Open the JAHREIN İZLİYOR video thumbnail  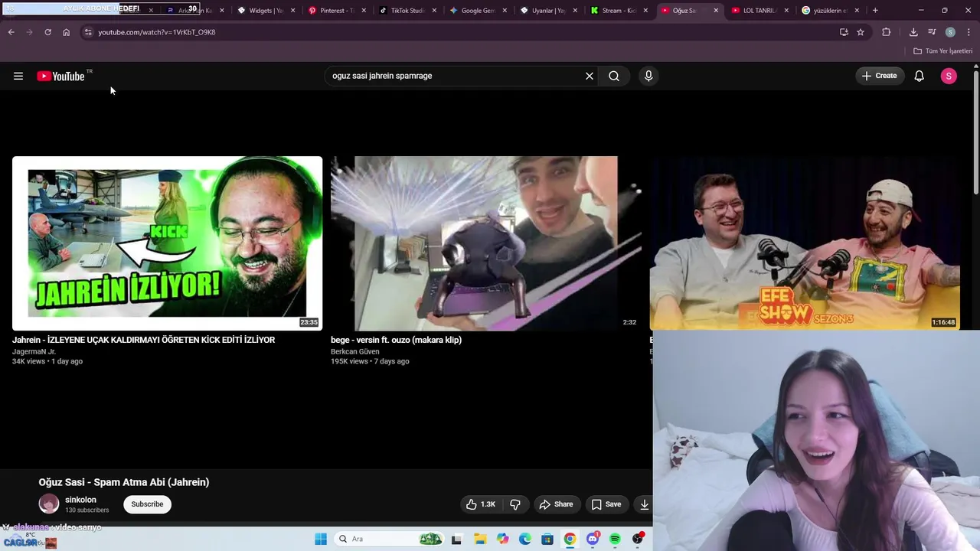[x=167, y=243]
